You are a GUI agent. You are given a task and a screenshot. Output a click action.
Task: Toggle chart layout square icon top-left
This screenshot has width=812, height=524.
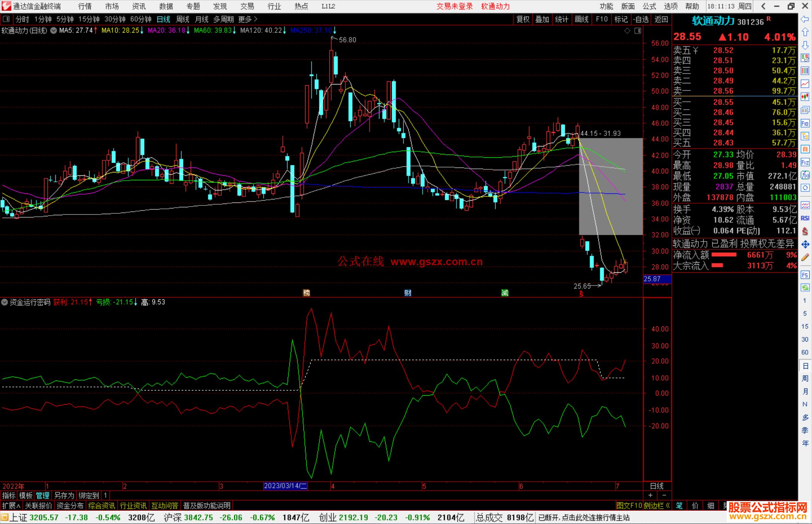pos(6,19)
